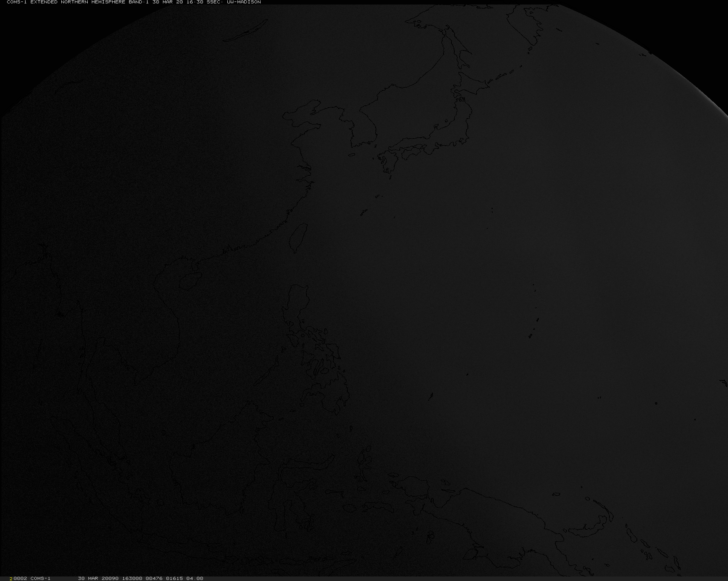Click "SSEC: UW-MADISON" in the header line
Screen dimensions: 728x581
click(234, 2)
